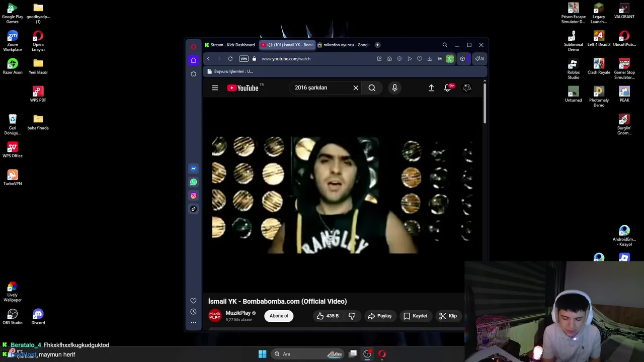Image resolution: width=644 pixels, height=362 pixels.
Task: Click the taskbar Ara search box
Action: [307, 354]
